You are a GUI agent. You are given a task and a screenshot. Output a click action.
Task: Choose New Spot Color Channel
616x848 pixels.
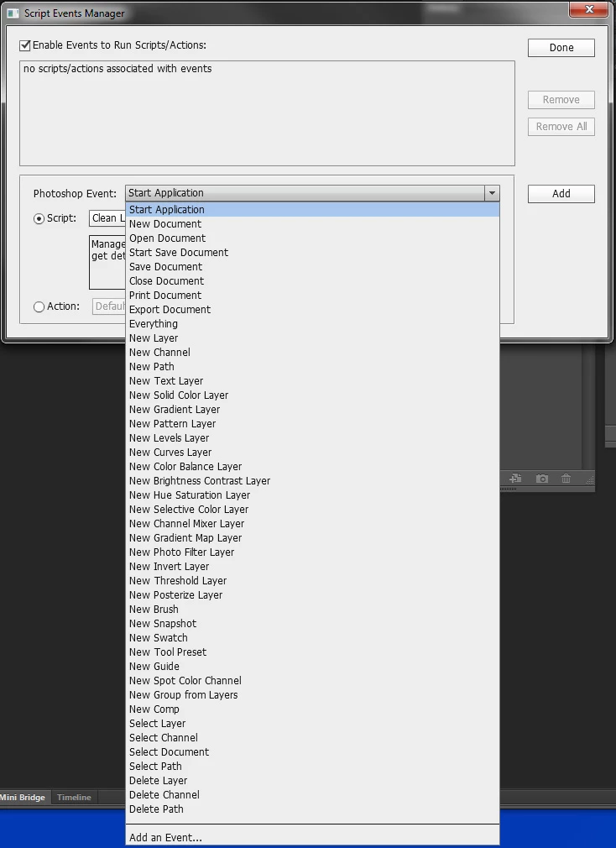(312, 681)
